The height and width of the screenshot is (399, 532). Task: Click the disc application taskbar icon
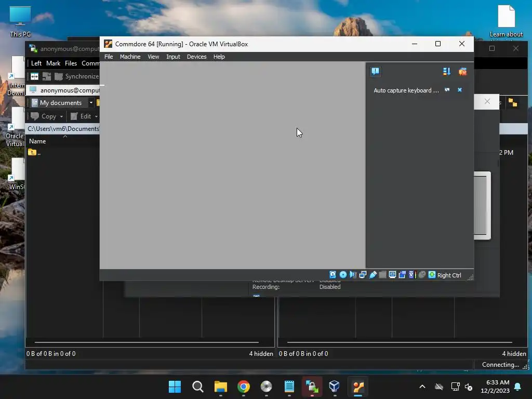coord(267,387)
